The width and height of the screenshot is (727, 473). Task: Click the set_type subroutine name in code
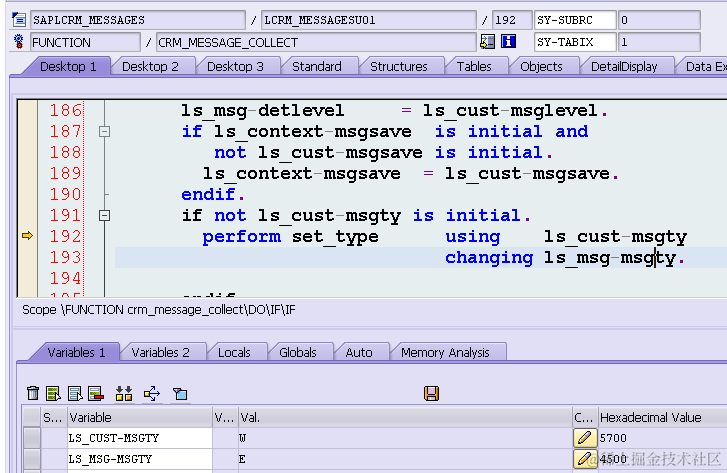point(335,237)
